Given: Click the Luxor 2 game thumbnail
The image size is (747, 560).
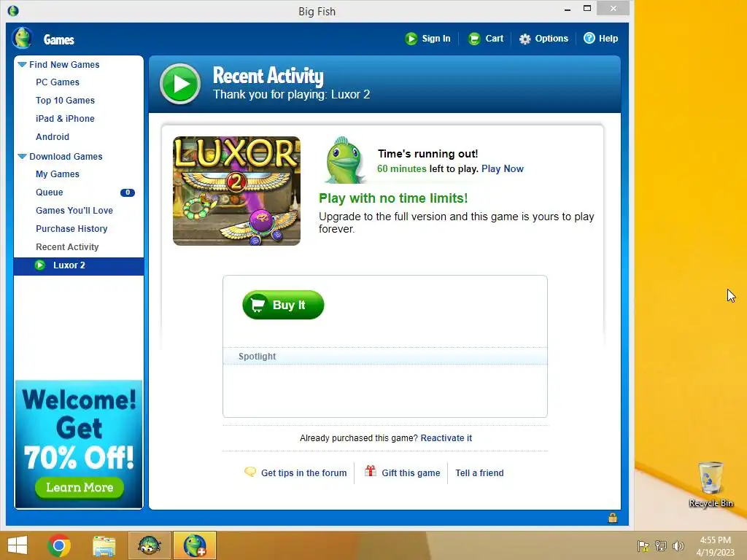Looking at the screenshot, I should click(x=237, y=191).
